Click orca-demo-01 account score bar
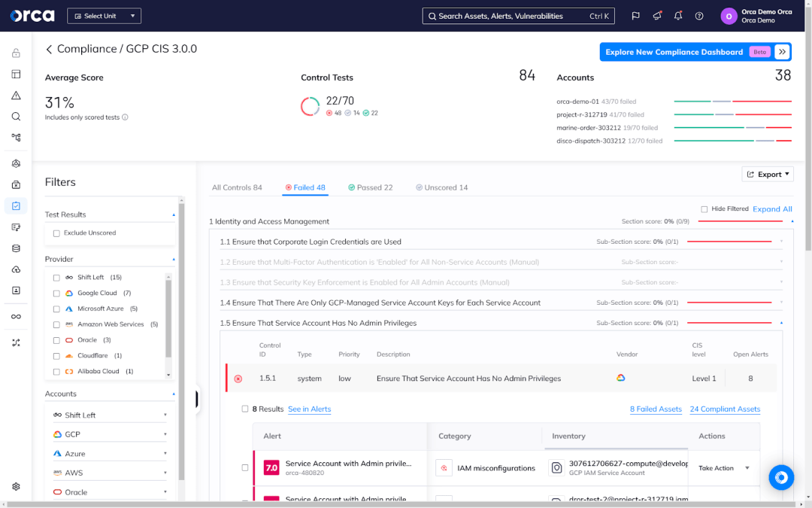This screenshot has height=508, width=812. pos(733,101)
